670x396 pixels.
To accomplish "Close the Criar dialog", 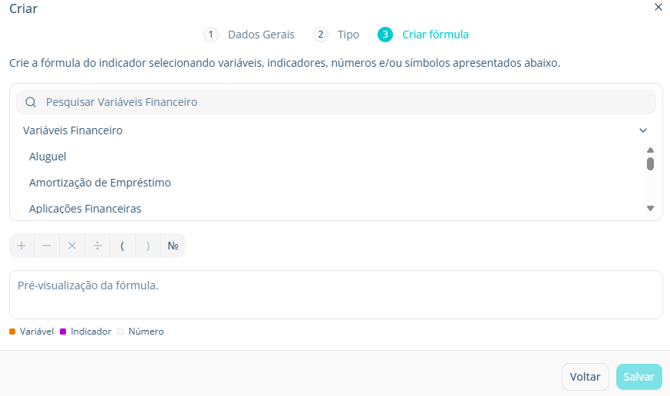I will pyautogui.click(x=658, y=7).
